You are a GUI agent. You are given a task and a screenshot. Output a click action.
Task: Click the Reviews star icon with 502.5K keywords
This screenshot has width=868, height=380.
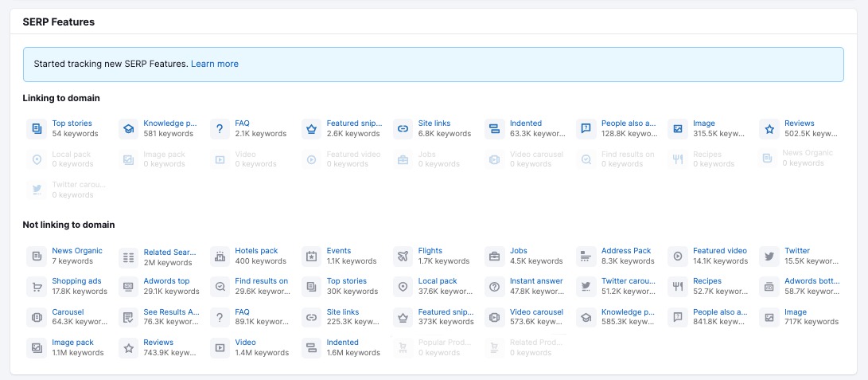[769, 128]
